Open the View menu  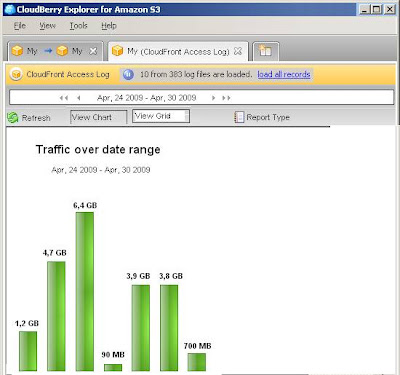pyautogui.click(x=47, y=26)
